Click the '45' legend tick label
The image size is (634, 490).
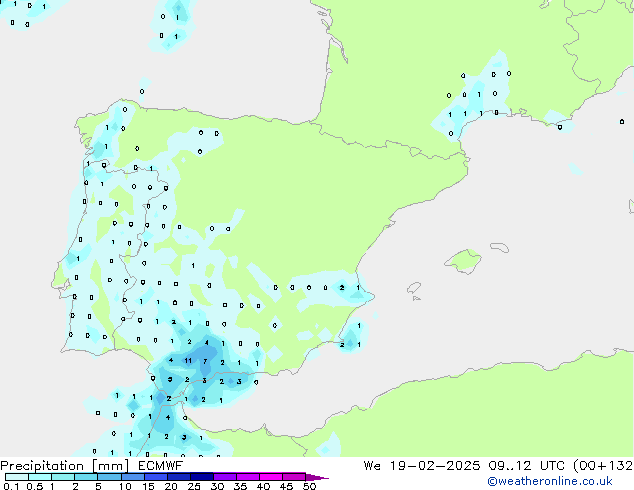point(286,486)
